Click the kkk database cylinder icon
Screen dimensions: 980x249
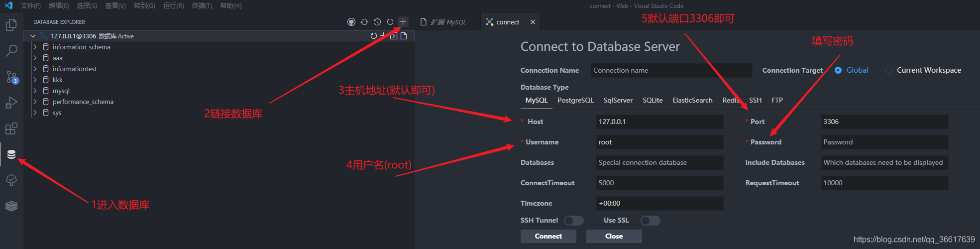[46, 80]
